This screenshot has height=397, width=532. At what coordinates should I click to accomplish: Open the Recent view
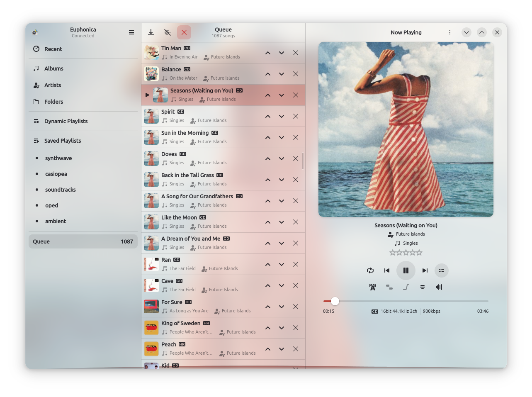coord(83,49)
